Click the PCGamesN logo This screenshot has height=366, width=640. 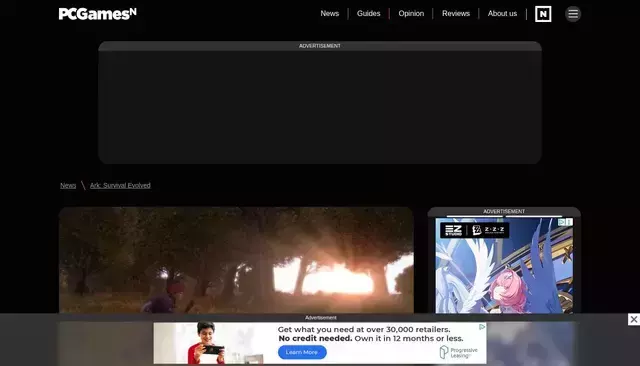pyautogui.click(x=98, y=14)
